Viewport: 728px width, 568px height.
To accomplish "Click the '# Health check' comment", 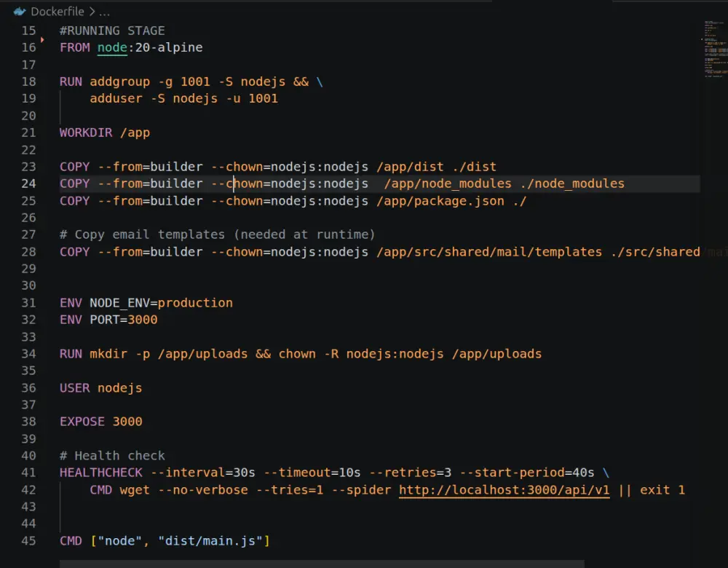I will tap(112, 456).
